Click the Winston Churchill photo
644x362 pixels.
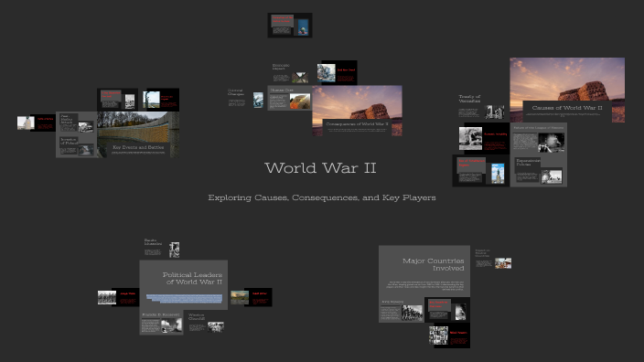pos(216,326)
